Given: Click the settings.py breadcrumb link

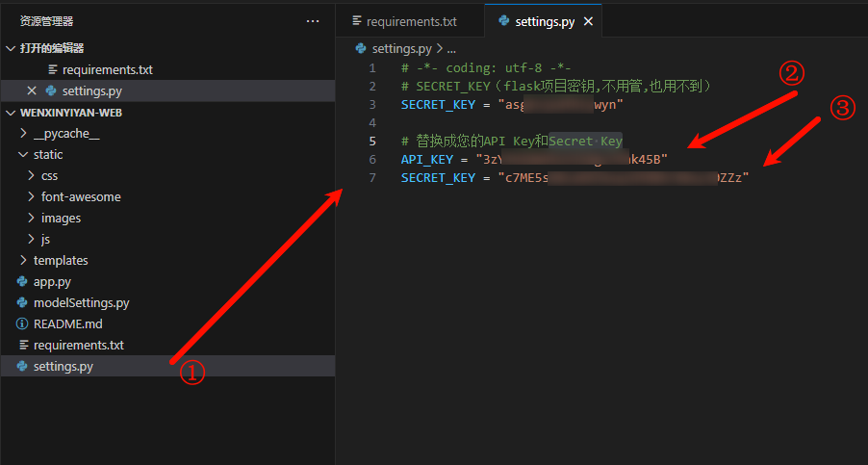Looking at the screenshot, I should point(402,47).
